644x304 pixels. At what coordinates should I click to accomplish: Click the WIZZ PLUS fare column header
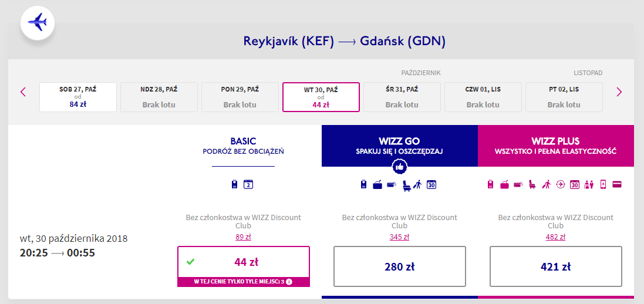555,146
